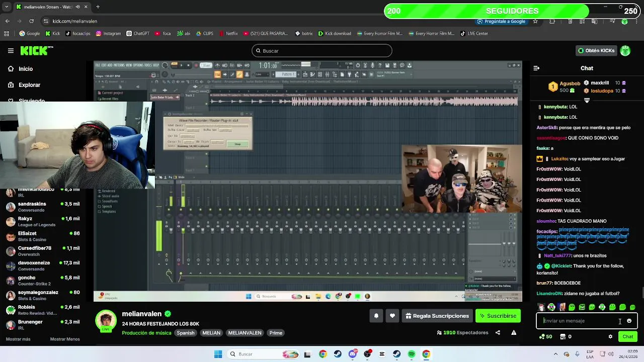This screenshot has width=644, height=362.
Task: Click Mostrar Menos in the sidebar
Action: (65, 339)
